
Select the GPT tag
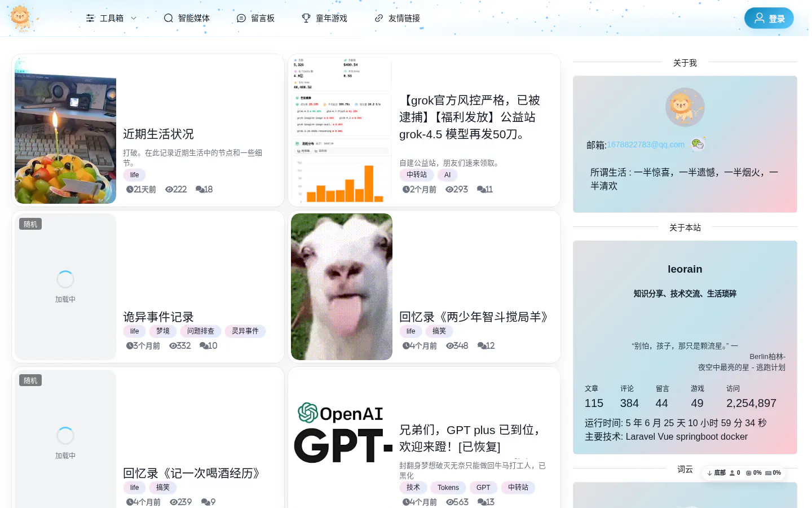click(x=483, y=488)
